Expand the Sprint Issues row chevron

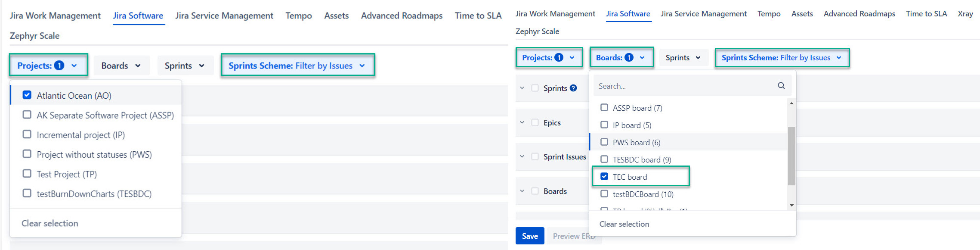click(x=522, y=156)
